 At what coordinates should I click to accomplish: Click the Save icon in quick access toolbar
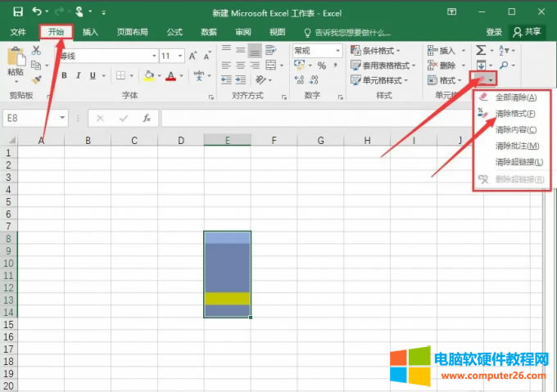tap(16, 12)
